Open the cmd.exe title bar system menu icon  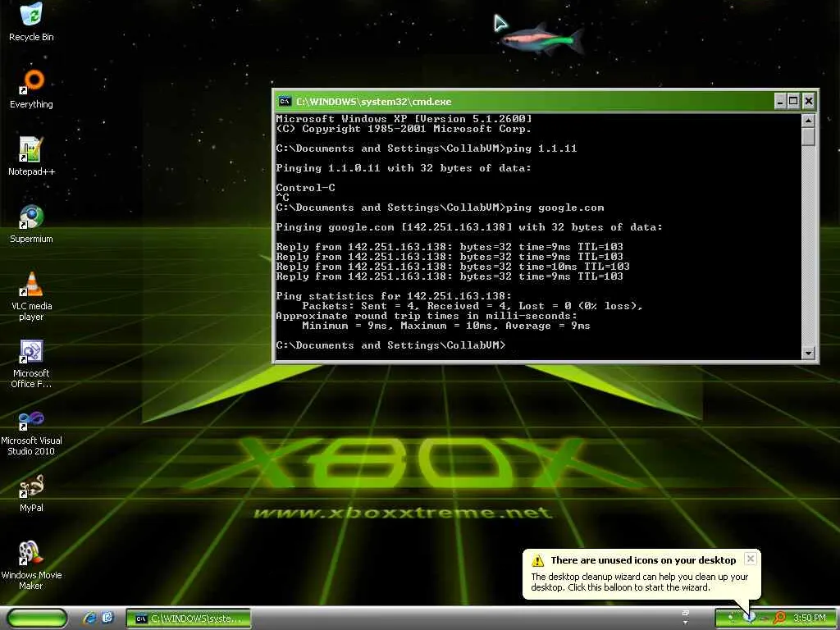click(285, 101)
